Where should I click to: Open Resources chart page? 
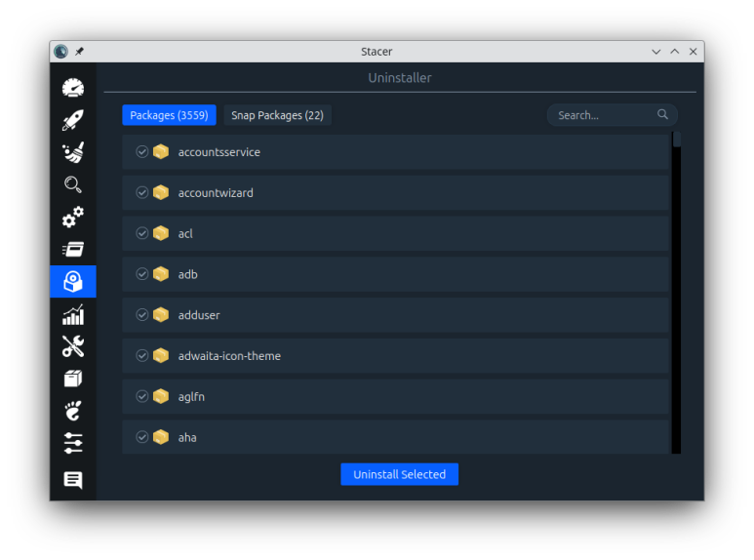click(x=73, y=315)
